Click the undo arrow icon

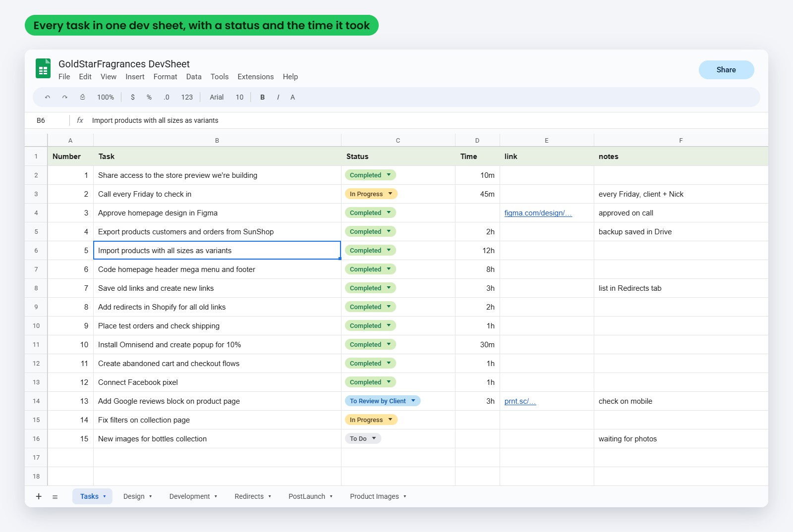pos(48,97)
